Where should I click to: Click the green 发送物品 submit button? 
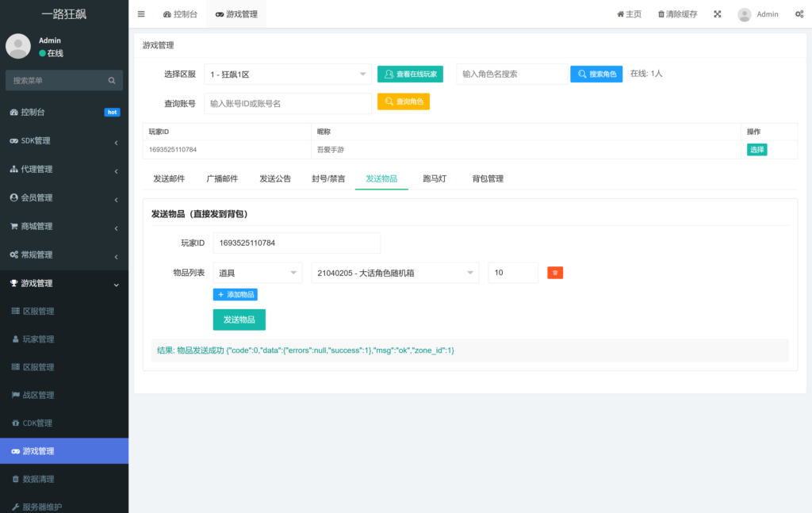[x=239, y=320]
